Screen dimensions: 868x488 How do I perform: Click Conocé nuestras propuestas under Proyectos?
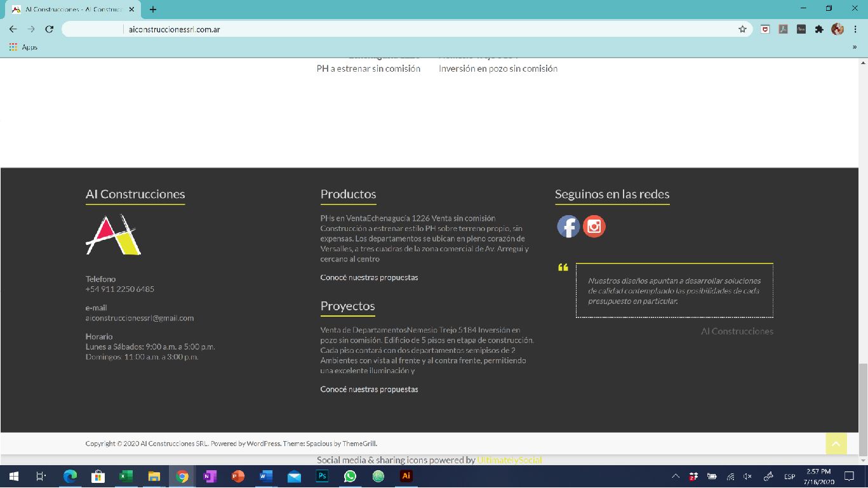coord(369,389)
